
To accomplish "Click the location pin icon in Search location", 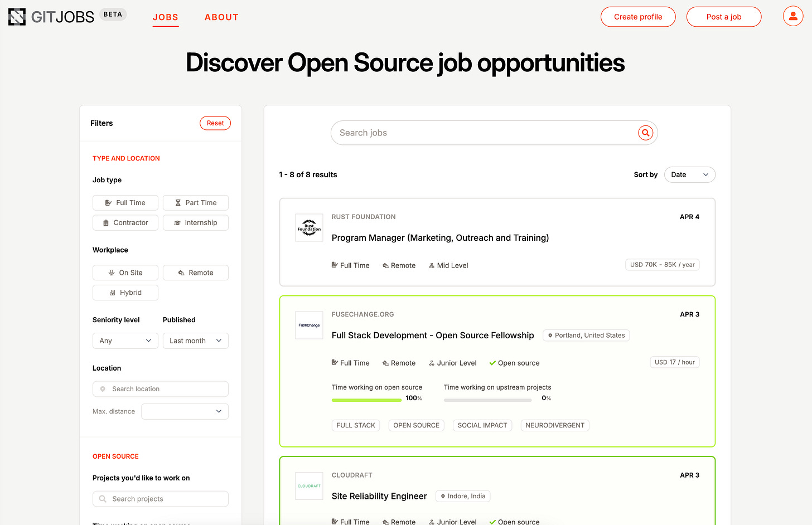I will 103,389.
